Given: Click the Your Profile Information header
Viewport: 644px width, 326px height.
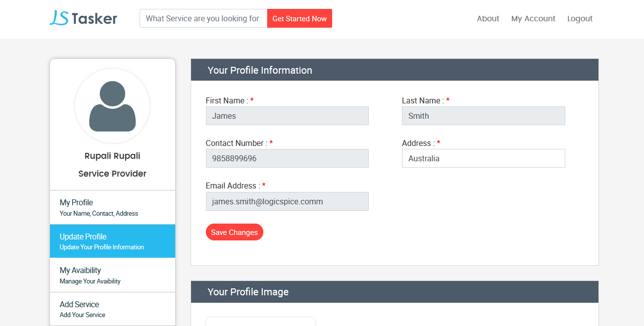Looking at the screenshot, I should [260, 70].
